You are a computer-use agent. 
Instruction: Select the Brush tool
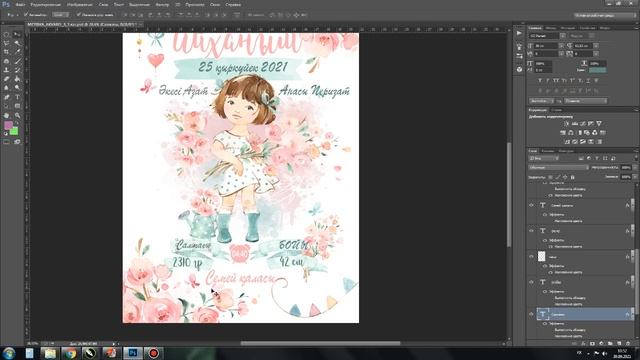[17, 61]
